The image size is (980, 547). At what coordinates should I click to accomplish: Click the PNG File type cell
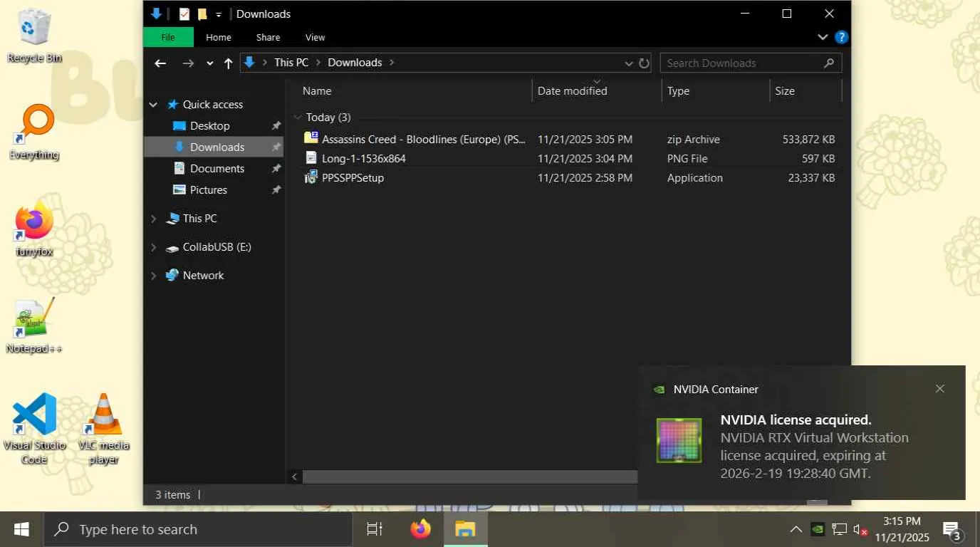click(687, 159)
